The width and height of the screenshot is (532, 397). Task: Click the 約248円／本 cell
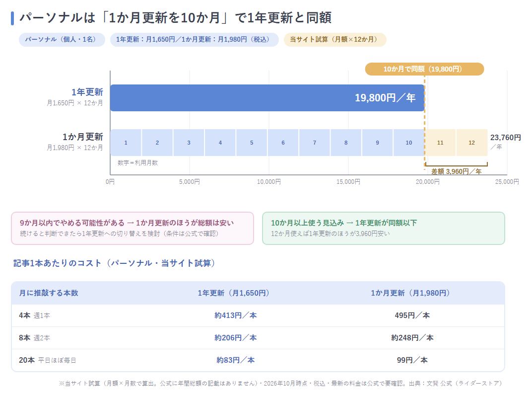412,338
